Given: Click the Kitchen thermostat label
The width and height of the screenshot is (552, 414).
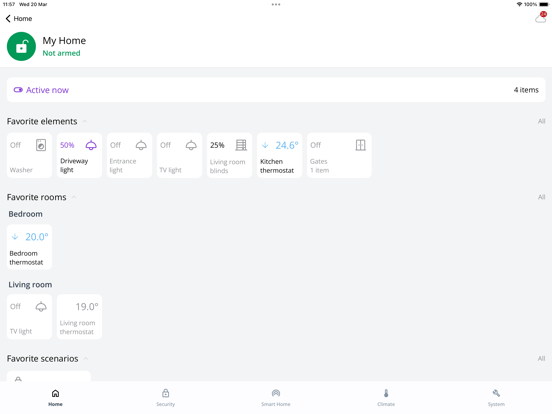Looking at the screenshot, I should [x=277, y=166].
